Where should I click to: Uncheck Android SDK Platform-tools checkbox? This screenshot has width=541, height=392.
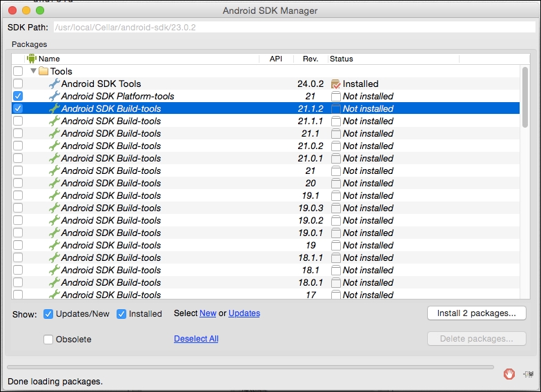point(18,96)
